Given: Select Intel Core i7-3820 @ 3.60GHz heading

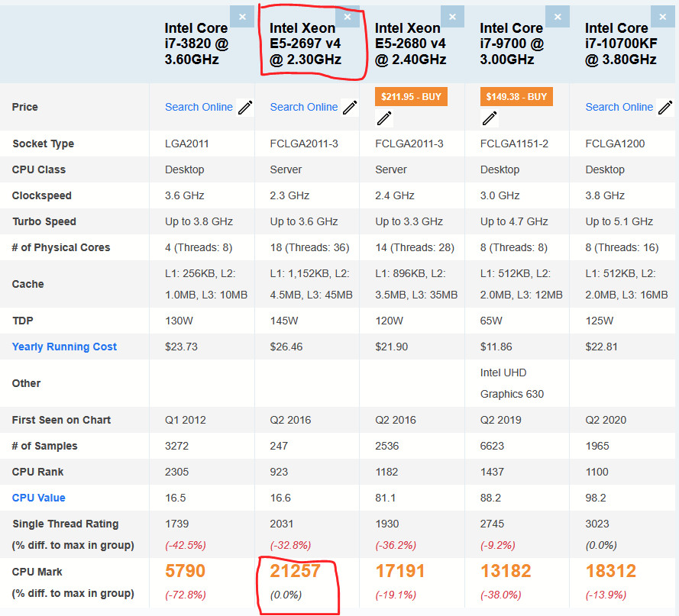Looking at the screenshot, I should (196, 44).
